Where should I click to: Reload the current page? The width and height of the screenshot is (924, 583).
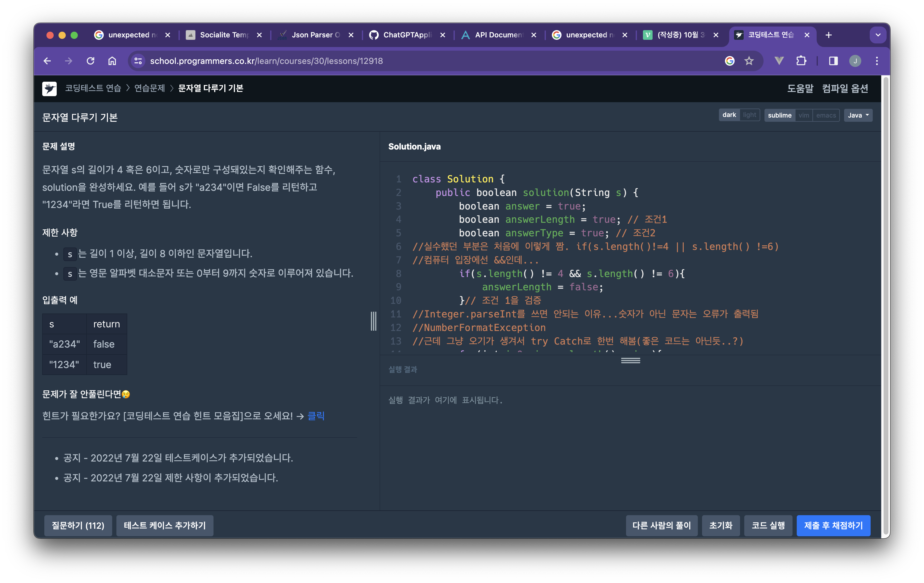(x=90, y=61)
